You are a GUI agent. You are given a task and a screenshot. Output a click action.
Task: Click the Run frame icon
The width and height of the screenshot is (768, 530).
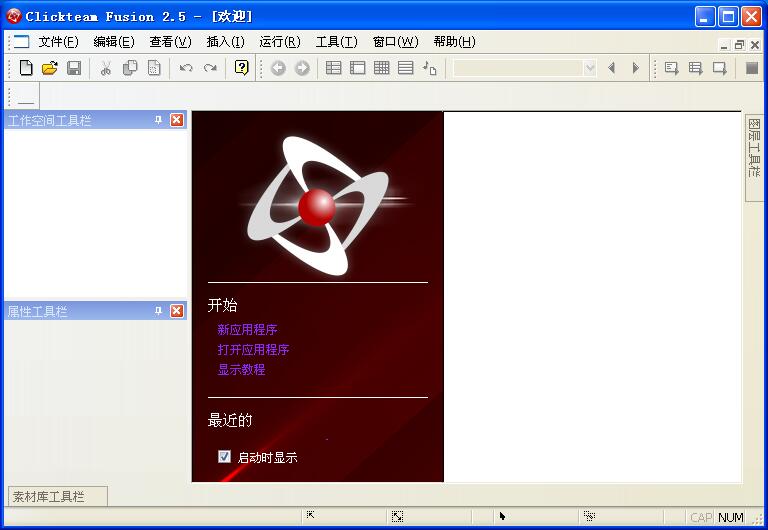(x=720, y=68)
